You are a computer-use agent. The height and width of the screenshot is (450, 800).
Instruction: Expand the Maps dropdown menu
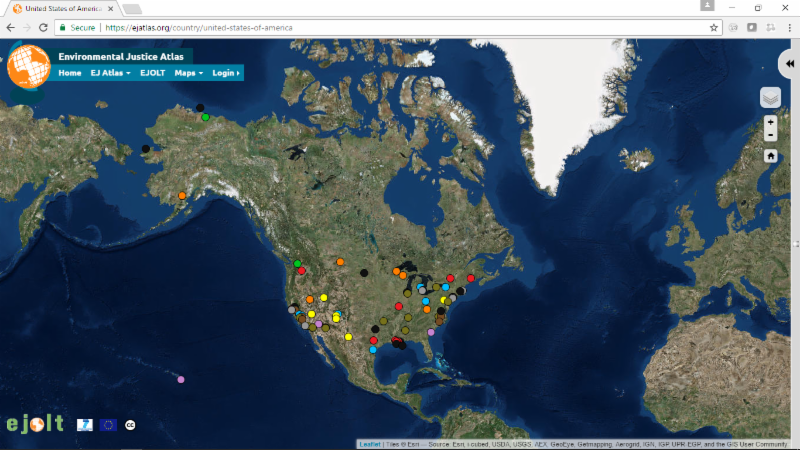click(x=188, y=73)
